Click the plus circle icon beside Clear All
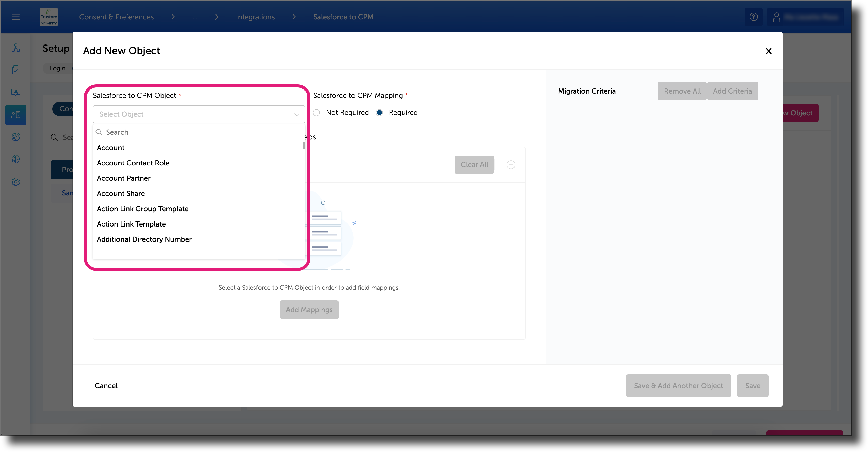Screen dimensions: 868x452 tap(511, 165)
